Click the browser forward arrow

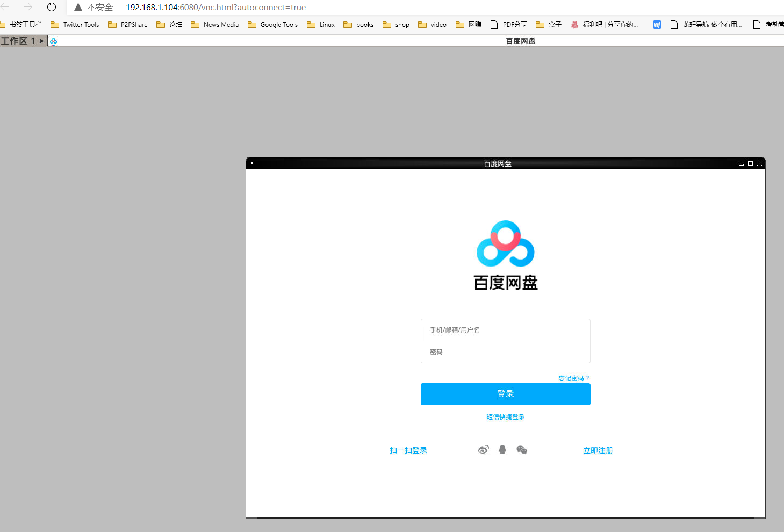[x=28, y=7]
